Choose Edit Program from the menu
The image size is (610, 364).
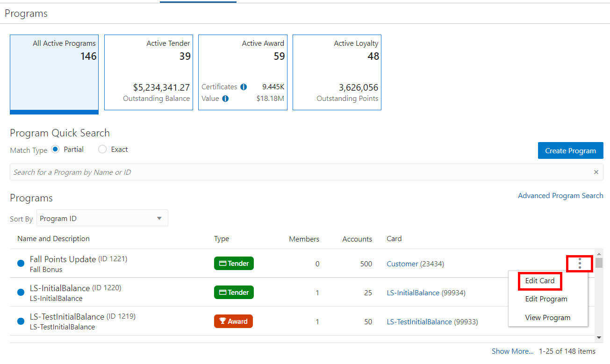pos(546,299)
